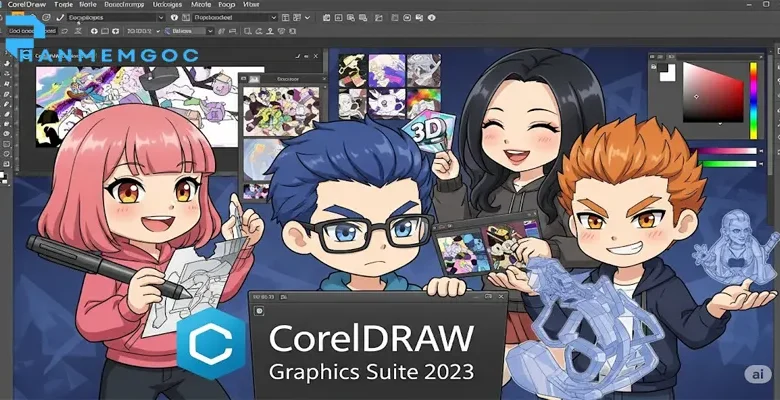Click the rectangle icon next to the circled plus

coord(105,31)
